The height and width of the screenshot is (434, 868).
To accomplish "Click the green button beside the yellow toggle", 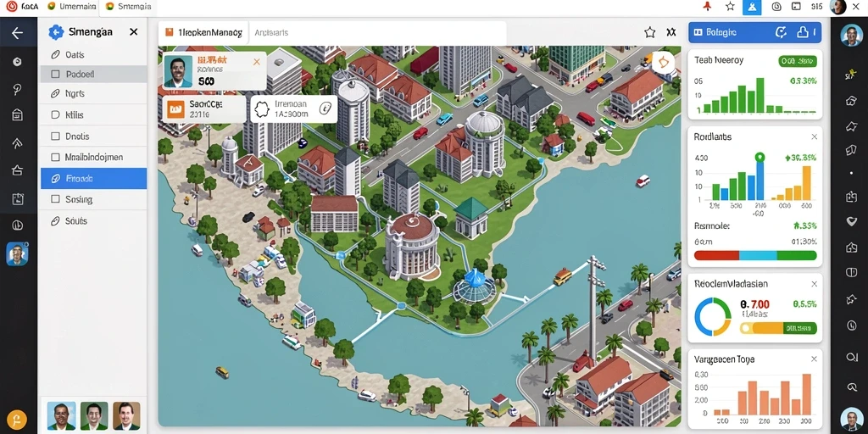I will click(x=800, y=328).
